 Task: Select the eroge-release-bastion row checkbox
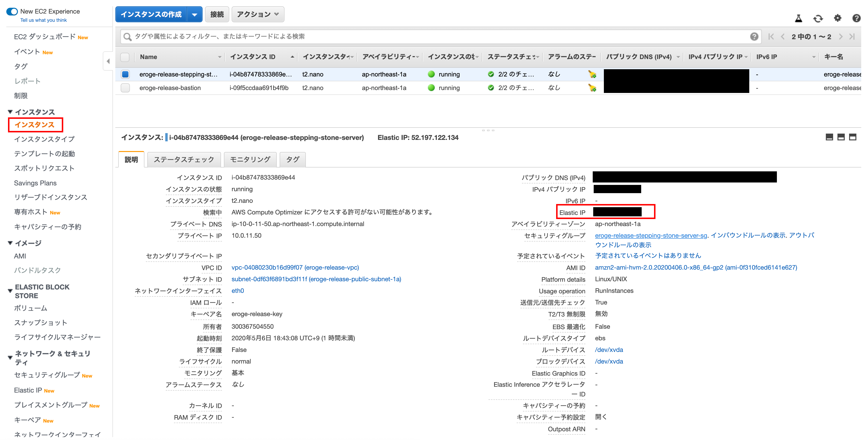[x=125, y=88]
